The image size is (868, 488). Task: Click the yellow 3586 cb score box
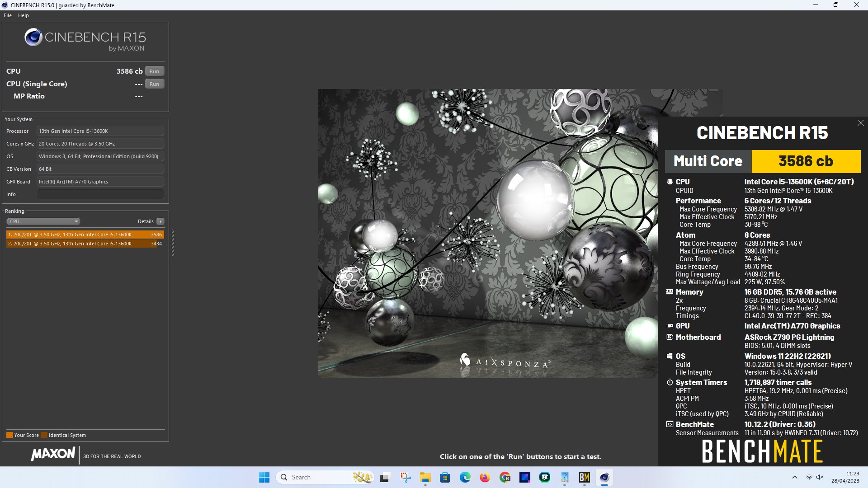click(x=806, y=161)
